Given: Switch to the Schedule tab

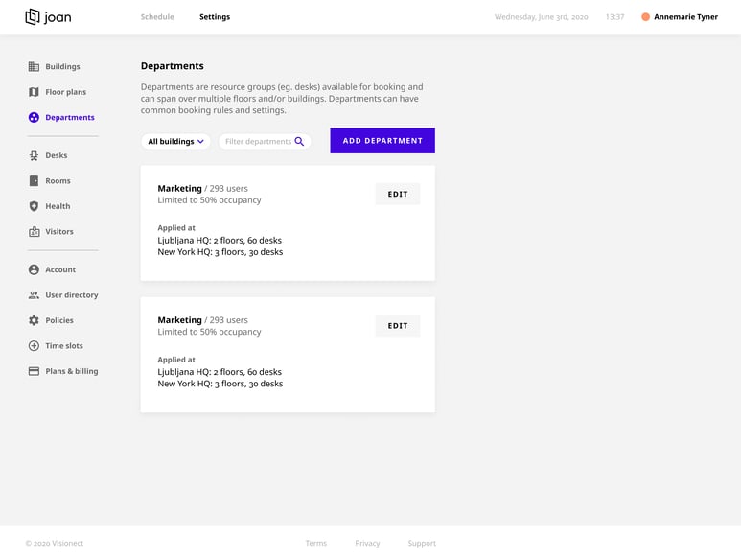Looking at the screenshot, I should 157,17.
